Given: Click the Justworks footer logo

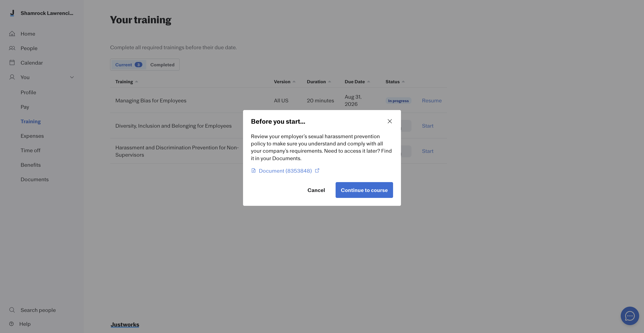Looking at the screenshot, I should tap(125, 325).
